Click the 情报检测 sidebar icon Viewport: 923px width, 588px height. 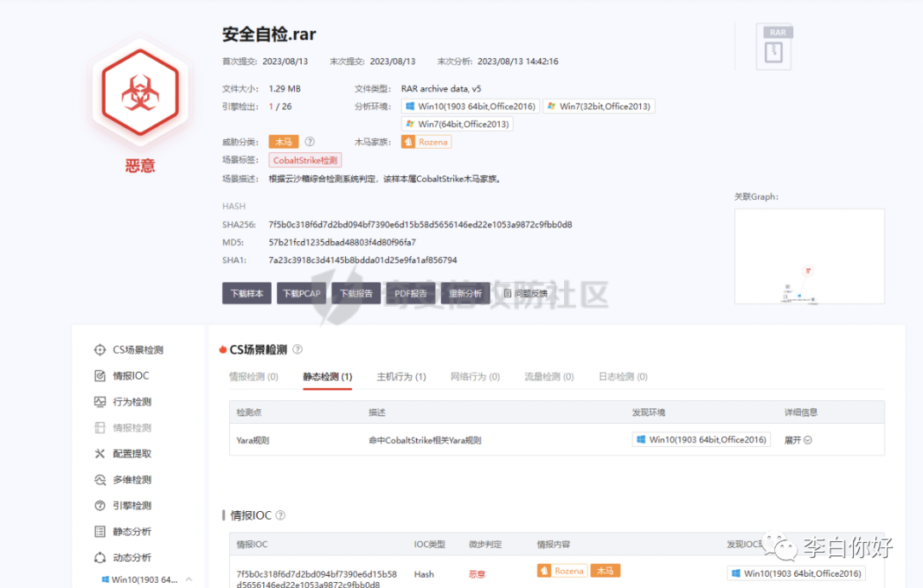click(99, 427)
